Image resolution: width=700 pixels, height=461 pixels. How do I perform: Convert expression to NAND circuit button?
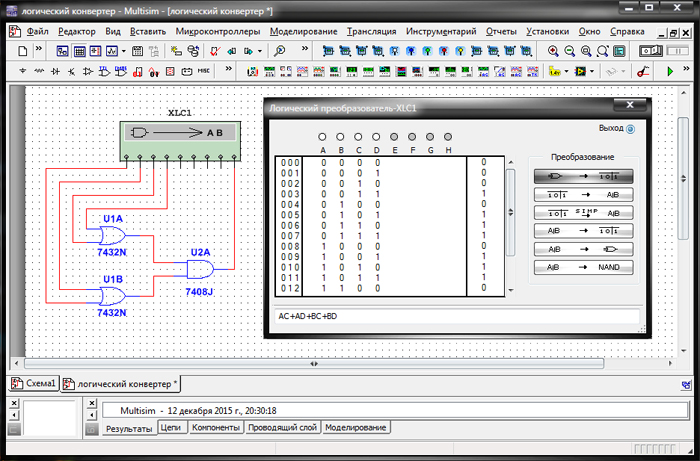click(583, 267)
